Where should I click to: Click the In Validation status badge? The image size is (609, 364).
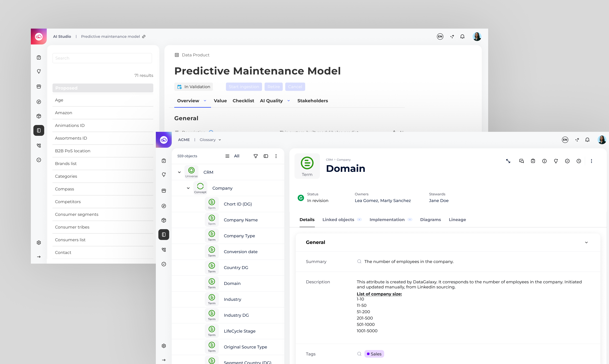point(194,87)
